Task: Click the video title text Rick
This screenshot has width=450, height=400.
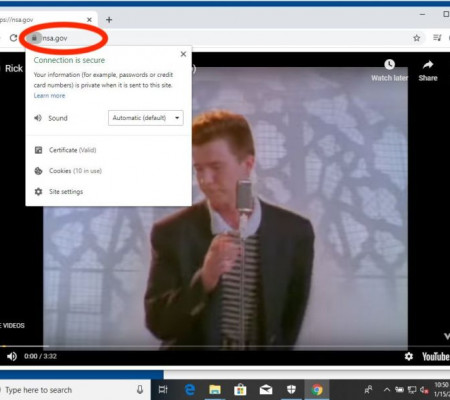Action: [14, 68]
